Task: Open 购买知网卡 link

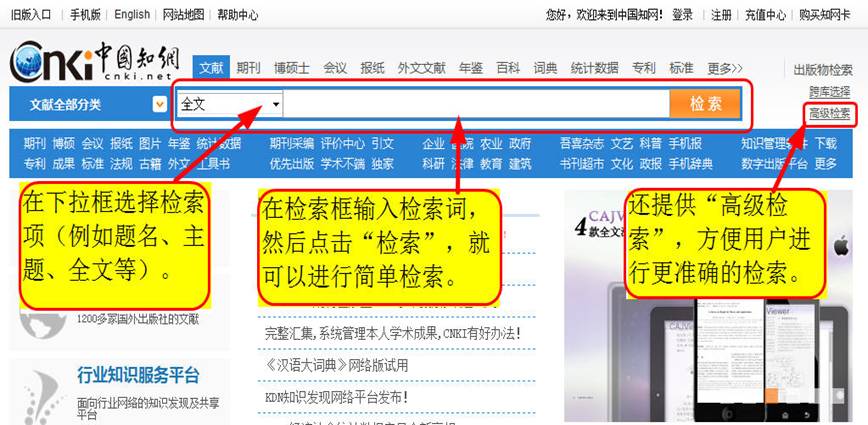Action: pos(824,15)
